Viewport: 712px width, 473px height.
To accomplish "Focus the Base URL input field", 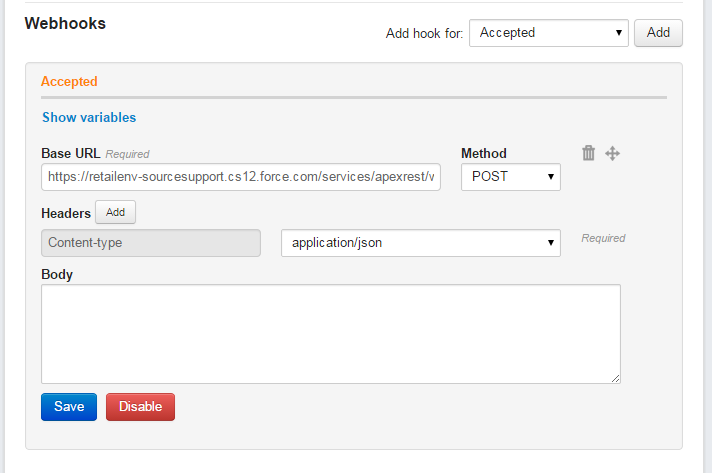I will click(x=241, y=177).
